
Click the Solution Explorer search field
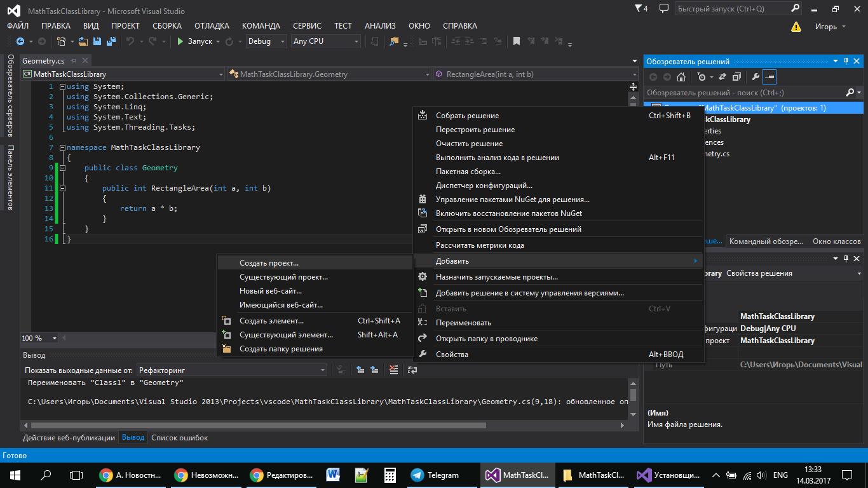[745, 93]
